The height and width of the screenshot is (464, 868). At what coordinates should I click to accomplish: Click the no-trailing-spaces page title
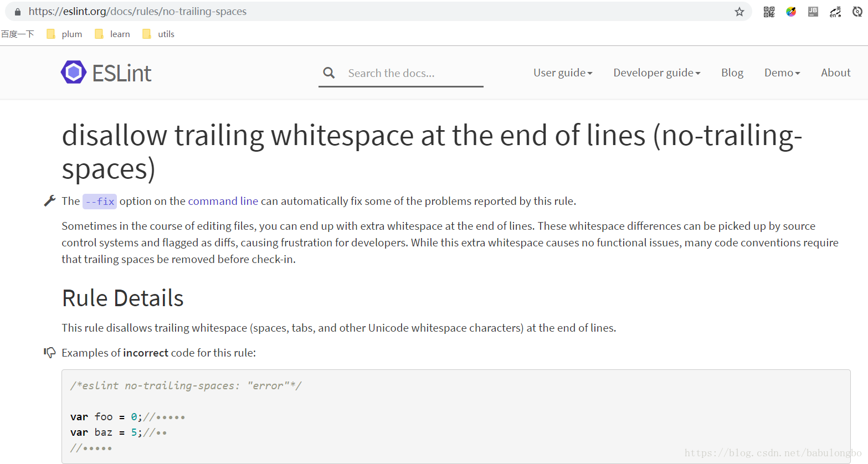[432, 152]
